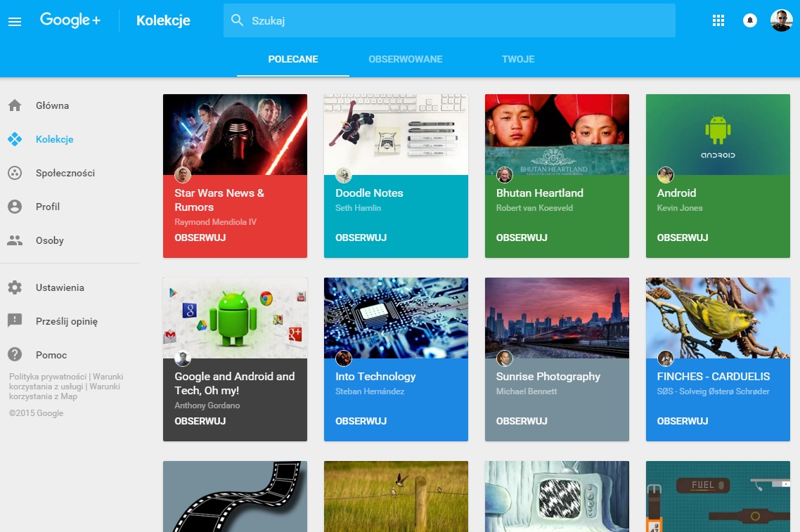Image resolution: width=800 pixels, height=532 pixels.
Task: Switch to the TWOJE tab
Action: click(518, 59)
